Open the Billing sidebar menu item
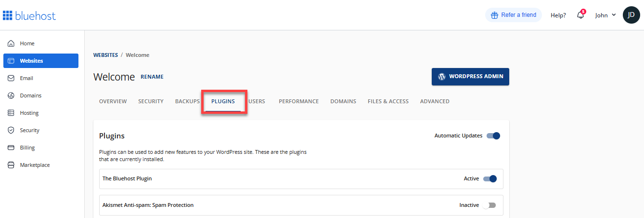 (41, 148)
